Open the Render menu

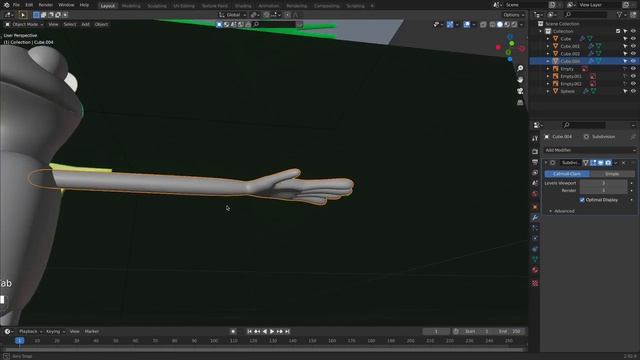(45, 5)
